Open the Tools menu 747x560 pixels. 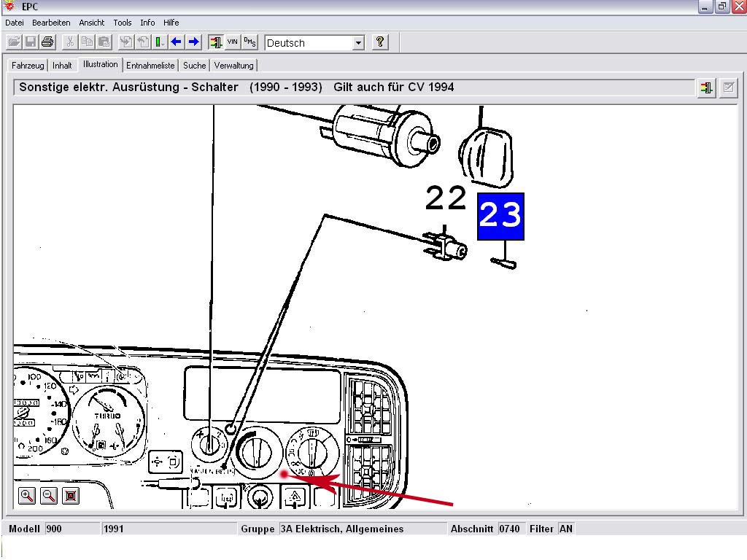(122, 23)
